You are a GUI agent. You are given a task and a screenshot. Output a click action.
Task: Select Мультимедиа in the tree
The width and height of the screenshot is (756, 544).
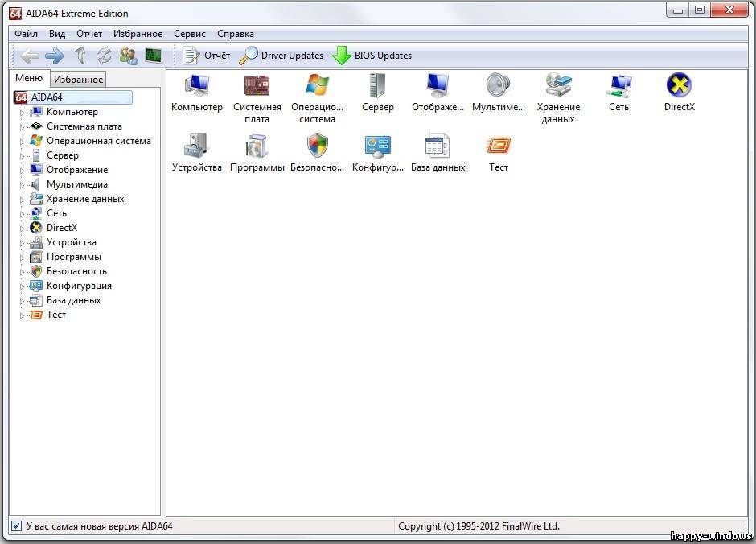(77, 185)
